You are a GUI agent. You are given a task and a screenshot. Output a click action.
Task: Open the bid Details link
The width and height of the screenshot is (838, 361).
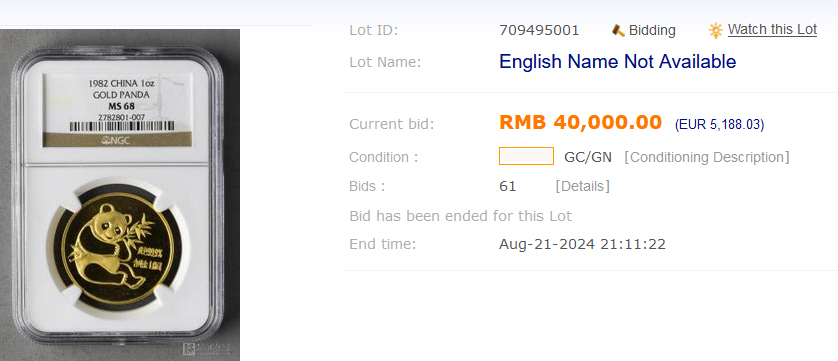(x=583, y=186)
